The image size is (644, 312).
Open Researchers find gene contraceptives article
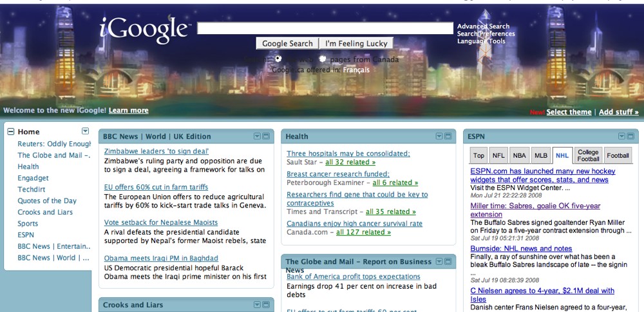[x=357, y=199]
